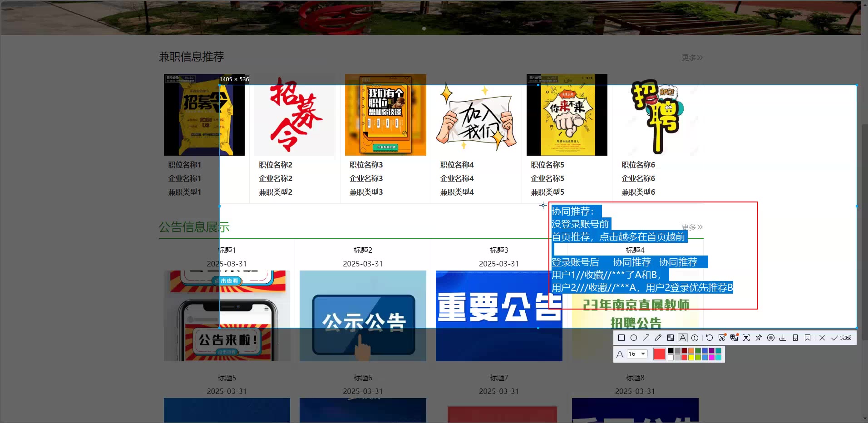This screenshot has height=423, width=868.
Task: Pick the dark green color swatch
Action: (698, 351)
